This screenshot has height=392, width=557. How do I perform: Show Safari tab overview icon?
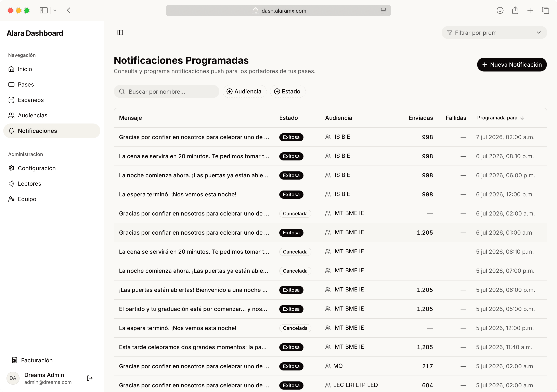pos(545,10)
